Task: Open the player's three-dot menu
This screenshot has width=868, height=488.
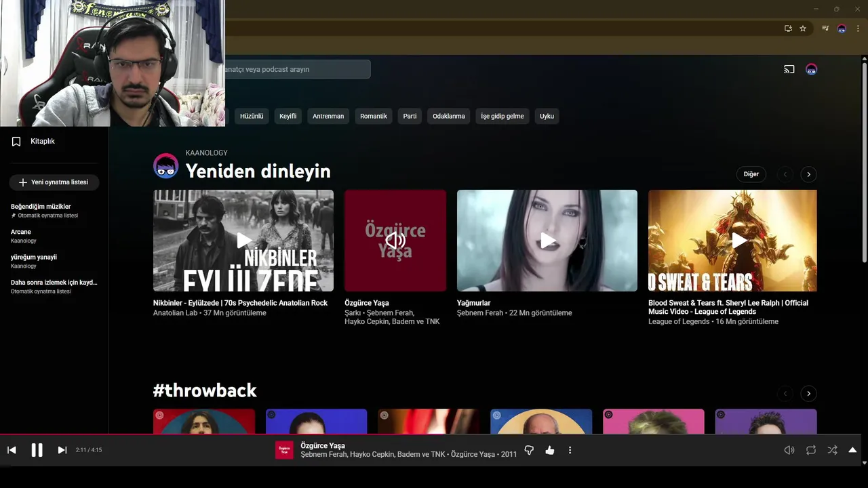Action: coord(570,450)
